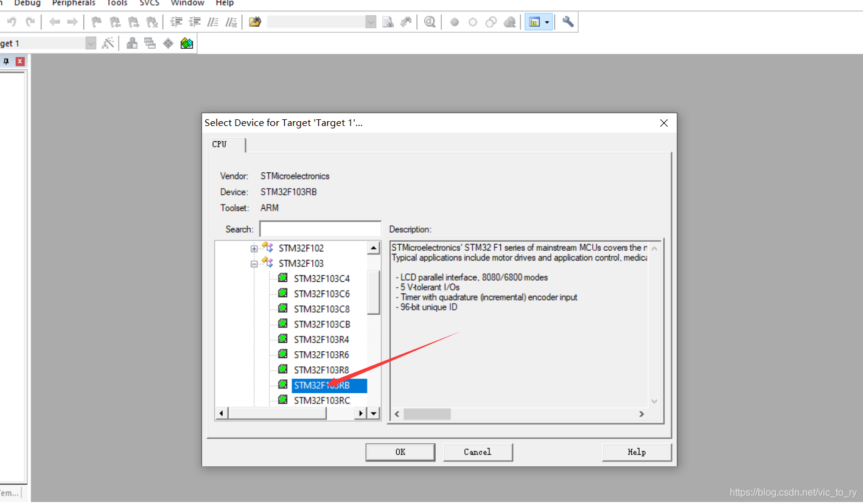Screen dimensions: 863x504
Task: Click the Redo toolbar icon
Action: 30,22
